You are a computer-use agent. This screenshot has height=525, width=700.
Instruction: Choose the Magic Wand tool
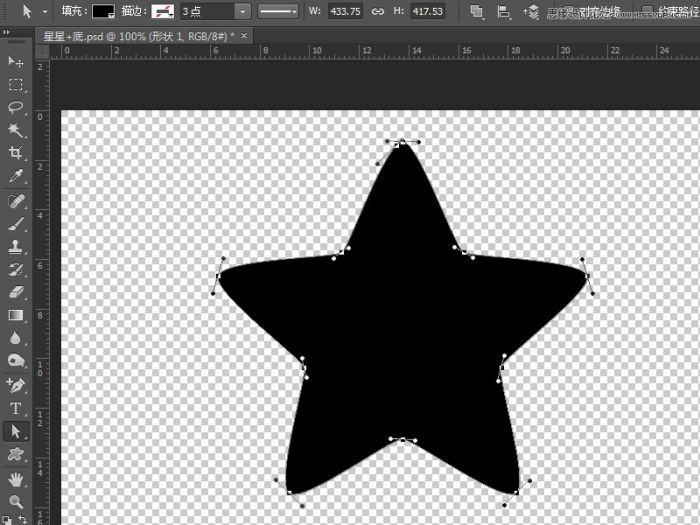tap(16, 130)
